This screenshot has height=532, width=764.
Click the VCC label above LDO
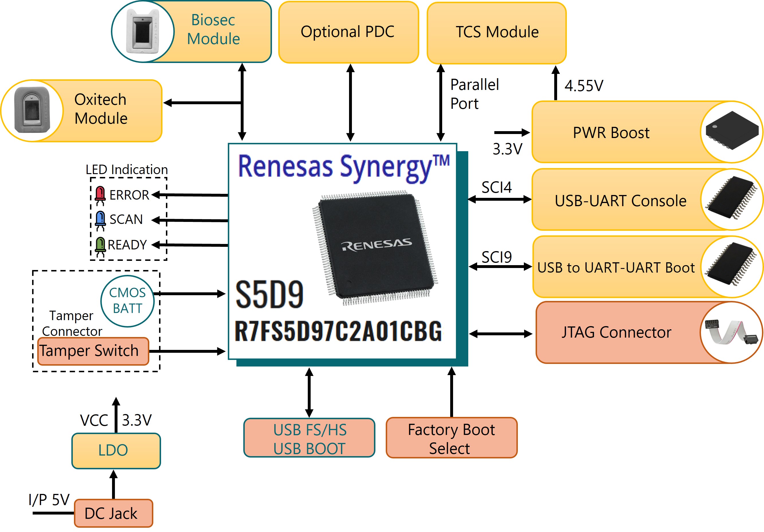pos(94,420)
